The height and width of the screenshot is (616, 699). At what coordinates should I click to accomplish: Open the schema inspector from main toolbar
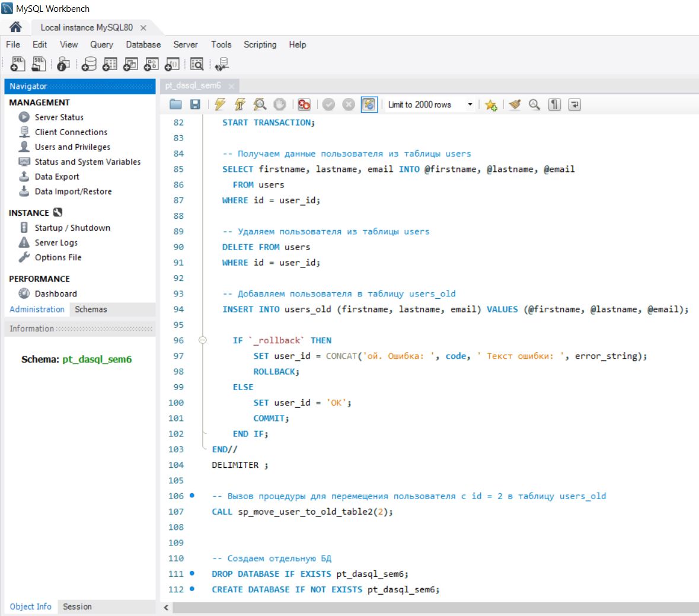(63, 64)
